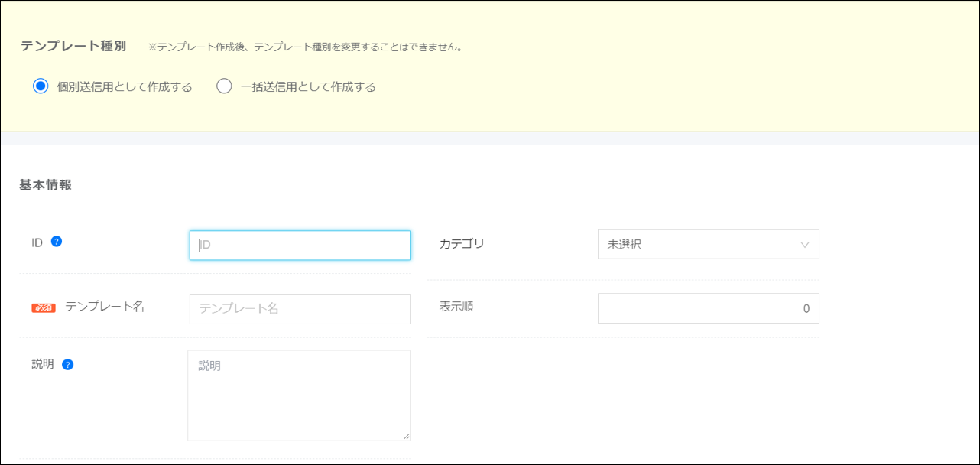Screen dimensions: 980x465
Task: Select 個別送信用として作成する radio button
Action: click(41, 86)
